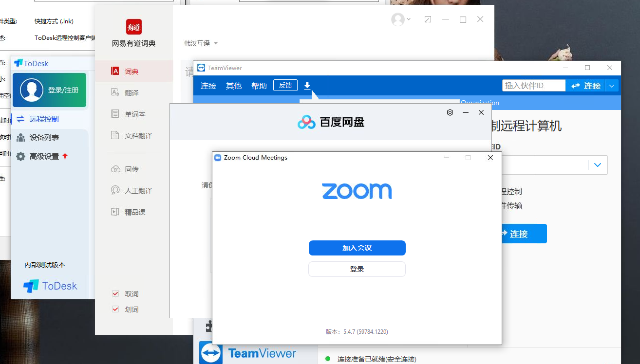Click the 人工翻译 headset icon
The height and width of the screenshot is (364, 640).
115,190
